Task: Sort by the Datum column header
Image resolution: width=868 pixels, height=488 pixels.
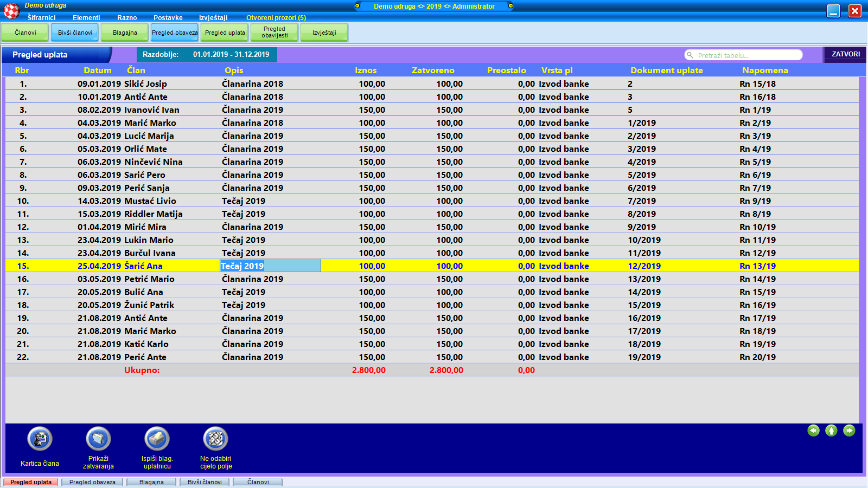Action: pos(98,70)
